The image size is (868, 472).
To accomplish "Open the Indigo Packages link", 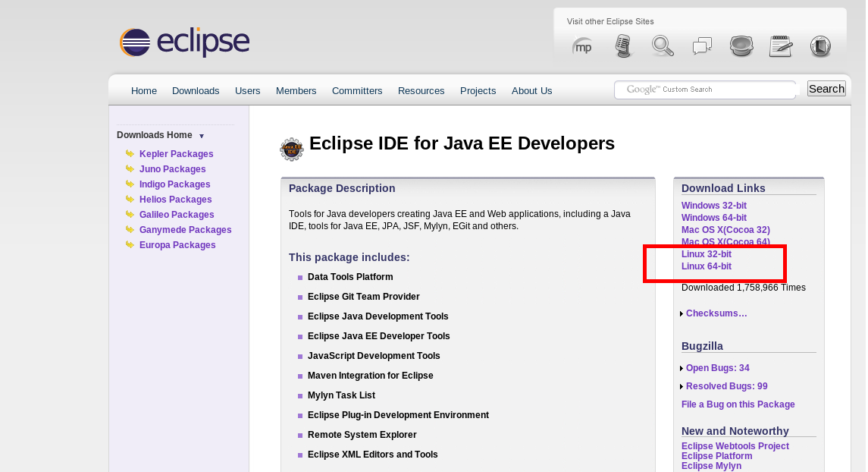I will tap(174, 184).
